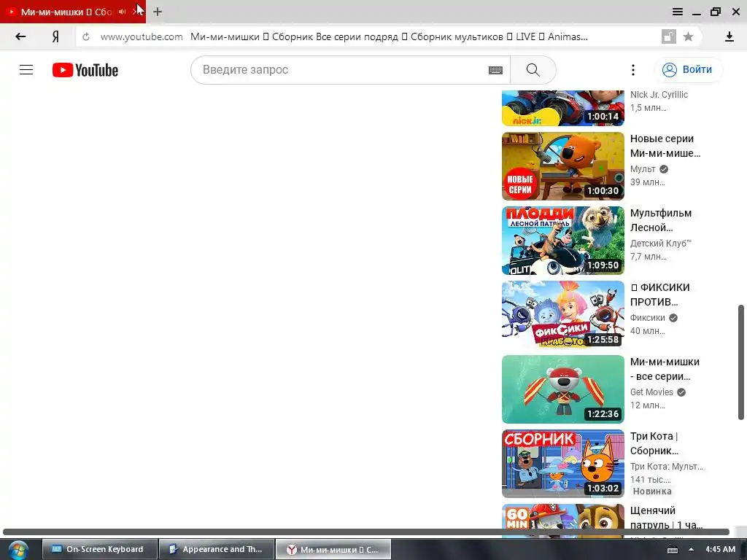The height and width of the screenshot is (560, 747).
Task: Click the 4:45 AM taskbar clock
Action: pyautogui.click(x=720, y=549)
